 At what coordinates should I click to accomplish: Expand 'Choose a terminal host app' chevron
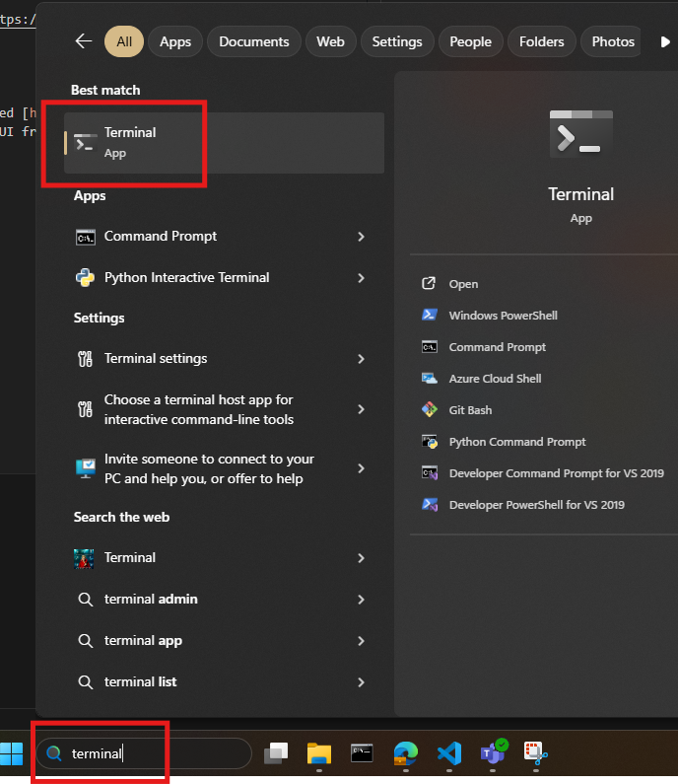(x=362, y=409)
